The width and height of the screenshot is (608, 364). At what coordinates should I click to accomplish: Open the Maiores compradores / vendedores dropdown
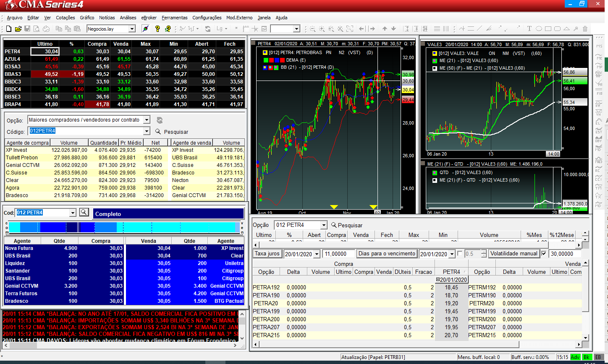coord(146,120)
